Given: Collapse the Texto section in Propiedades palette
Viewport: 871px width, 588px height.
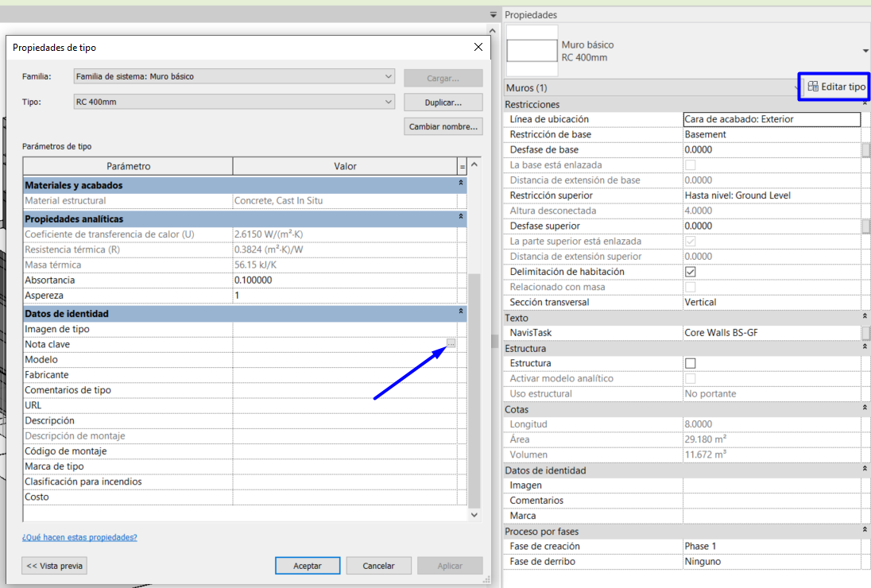Looking at the screenshot, I should 865,316.
